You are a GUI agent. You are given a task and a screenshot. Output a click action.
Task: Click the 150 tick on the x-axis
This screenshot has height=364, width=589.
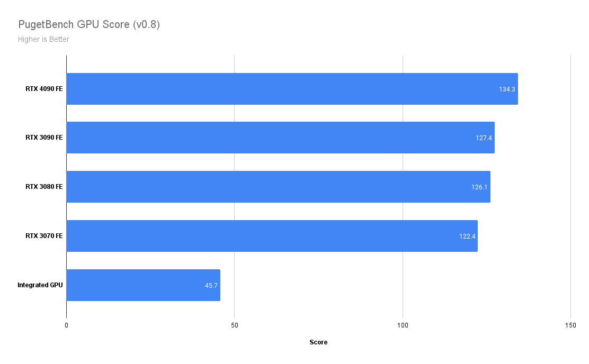[570, 325]
